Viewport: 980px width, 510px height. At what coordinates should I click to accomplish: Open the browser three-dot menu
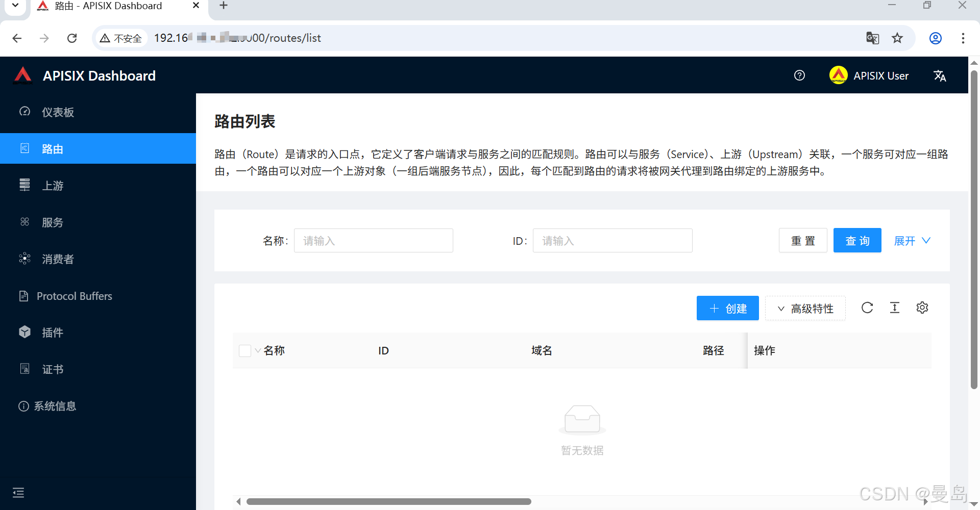click(x=963, y=38)
